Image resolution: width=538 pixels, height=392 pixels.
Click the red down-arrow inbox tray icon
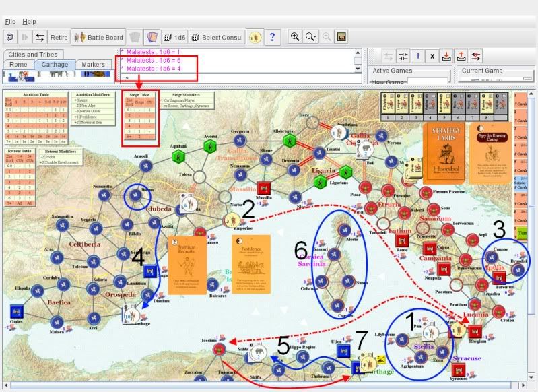(x=446, y=56)
